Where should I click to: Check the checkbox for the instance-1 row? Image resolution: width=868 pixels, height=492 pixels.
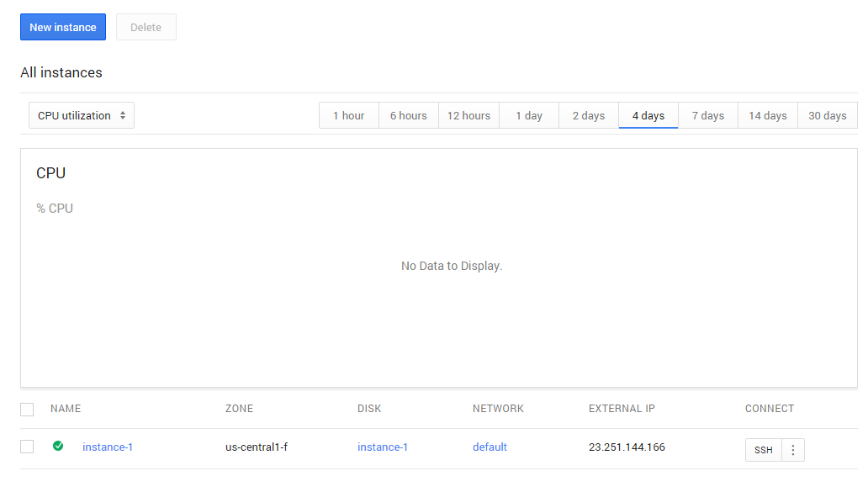[27, 447]
